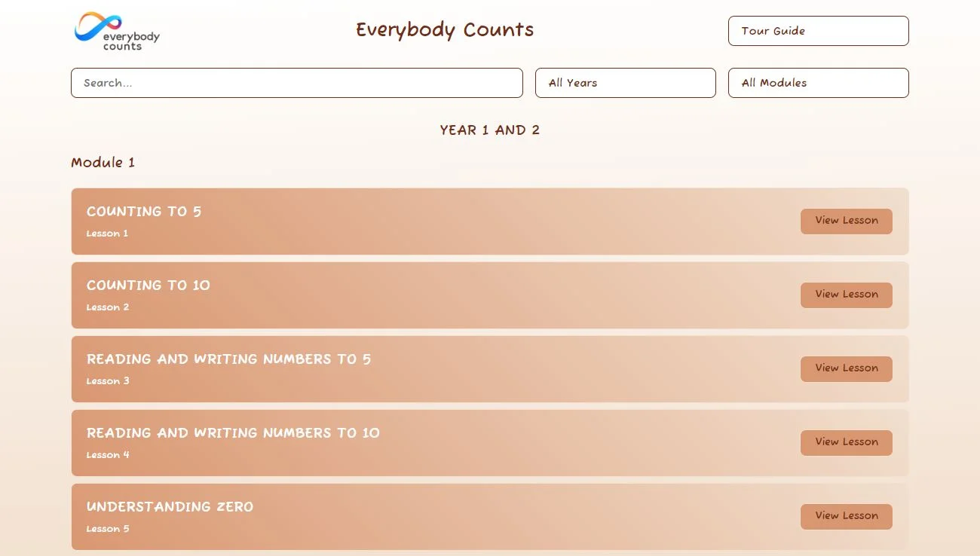
Task: Open Lesson 3 with View Lesson button
Action: pos(846,368)
